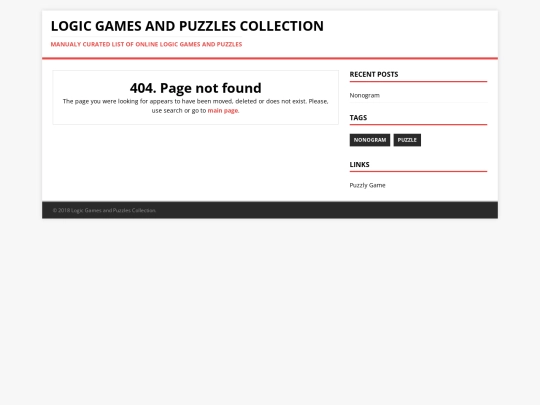Click the red 'Manualy curated list' tagline

pyautogui.click(x=146, y=44)
